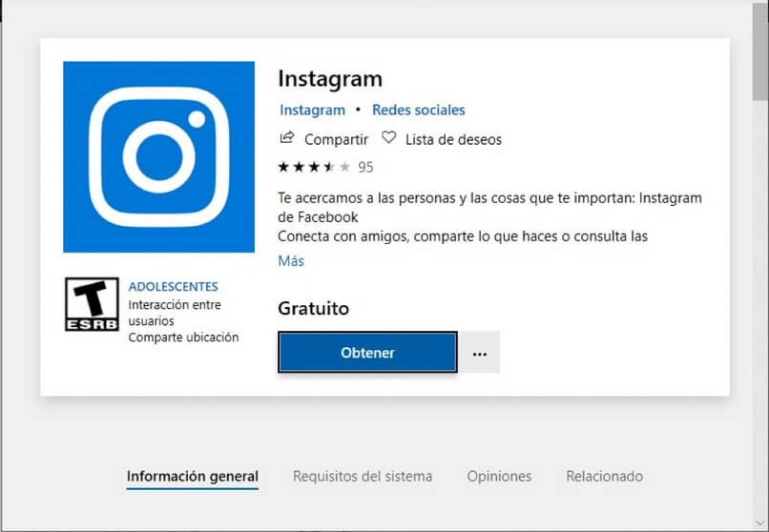The width and height of the screenshot is (769, 532).
Task: Click the ADOLESCENTES rating link
Action: [x=173, y=287]
